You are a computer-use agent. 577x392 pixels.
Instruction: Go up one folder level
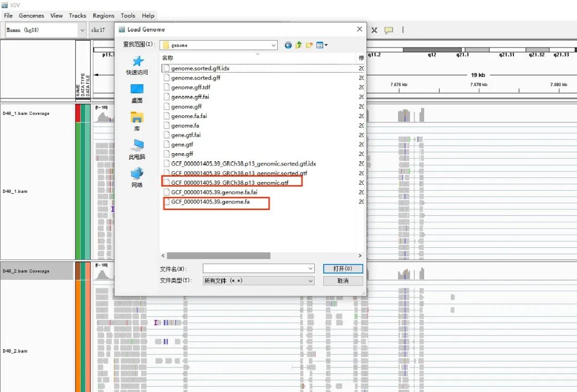tap(299, 45)
